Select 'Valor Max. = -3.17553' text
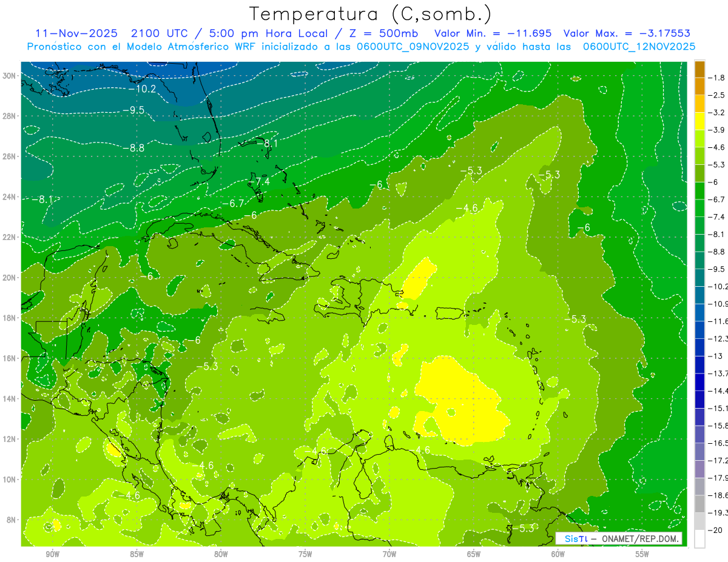This screenshot has height=562, width=728. pyautogui.click(x=627, y=33)
